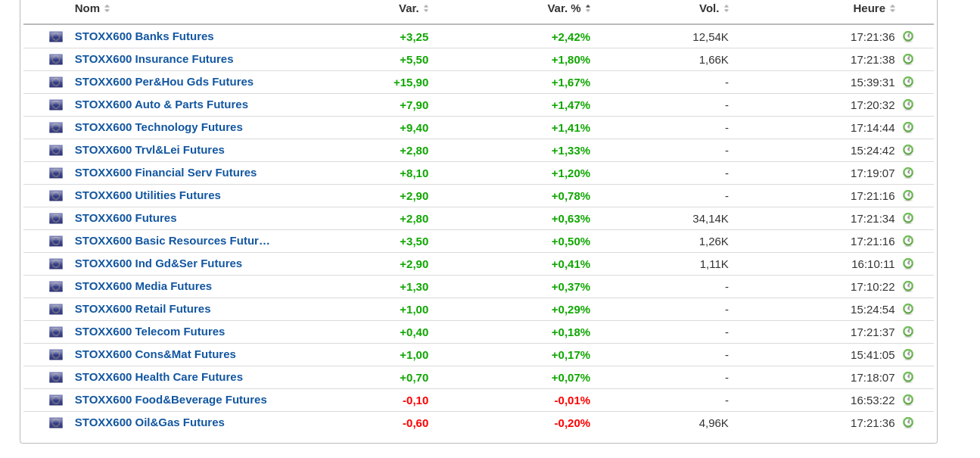Click the clock icon in the Insurance Futures row
980x458 pixels.
pyautogui.click(x=908, y=59)
